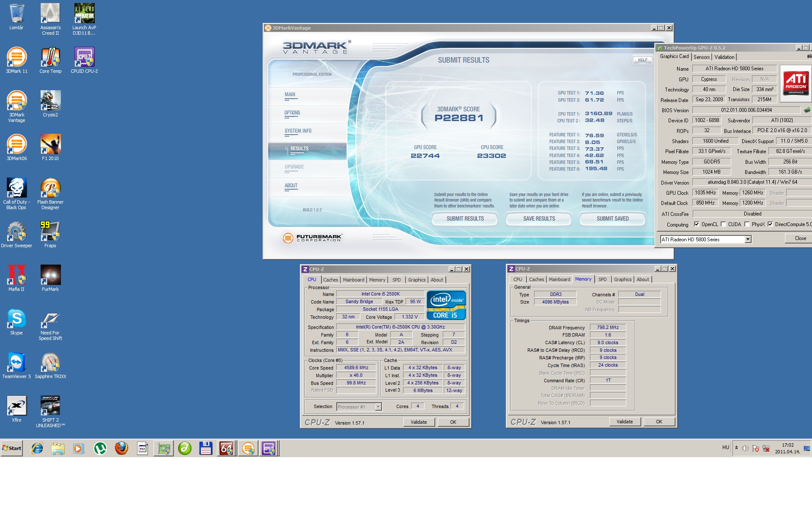Viewport: 812px width, 508px height.
Task: Click the Firefox icon in the taskbar
Action: click(121, 448)
